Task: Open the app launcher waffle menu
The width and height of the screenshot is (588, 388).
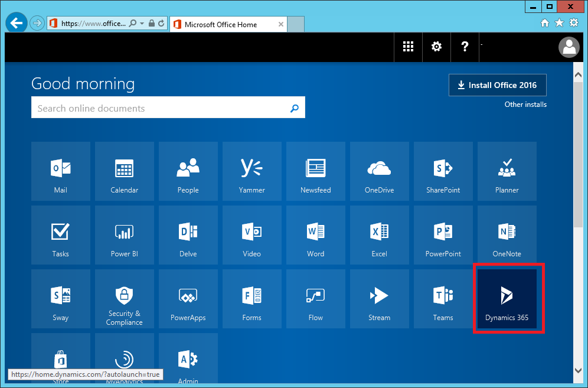Action: 408,47
